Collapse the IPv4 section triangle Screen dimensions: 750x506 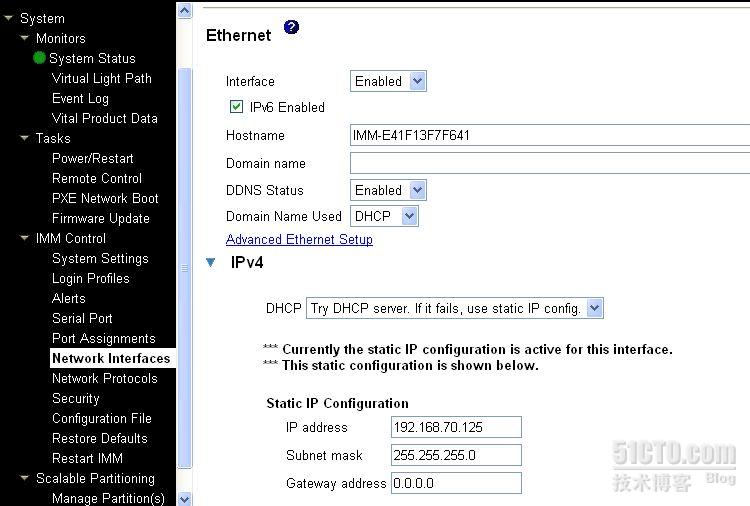point(211,263)
